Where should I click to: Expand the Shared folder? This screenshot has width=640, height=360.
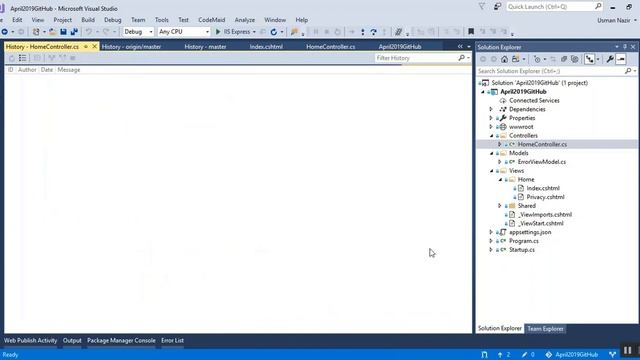(500, 206)
